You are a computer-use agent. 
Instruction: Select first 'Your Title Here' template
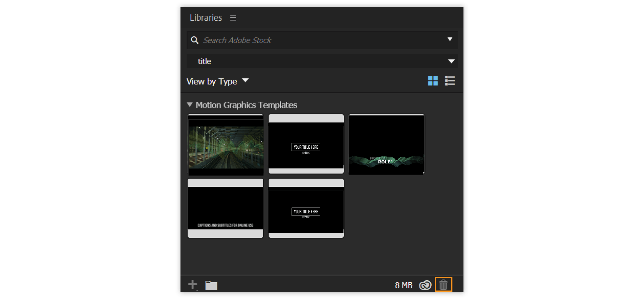click(306, 144)
